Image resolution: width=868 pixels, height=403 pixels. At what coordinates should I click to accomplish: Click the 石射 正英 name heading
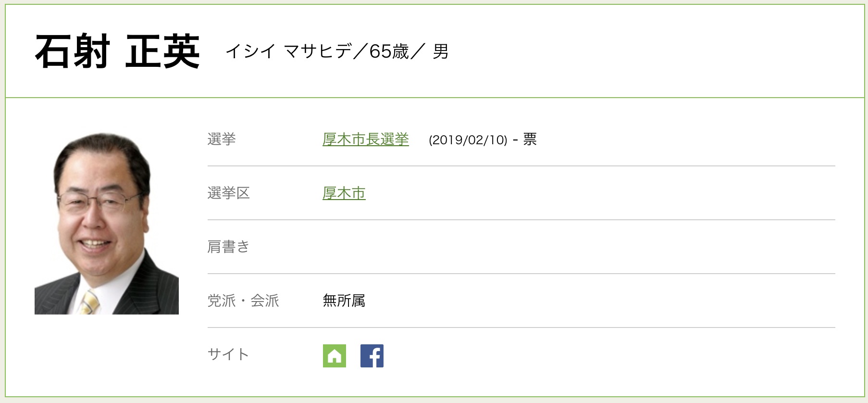tap(117, 51)
